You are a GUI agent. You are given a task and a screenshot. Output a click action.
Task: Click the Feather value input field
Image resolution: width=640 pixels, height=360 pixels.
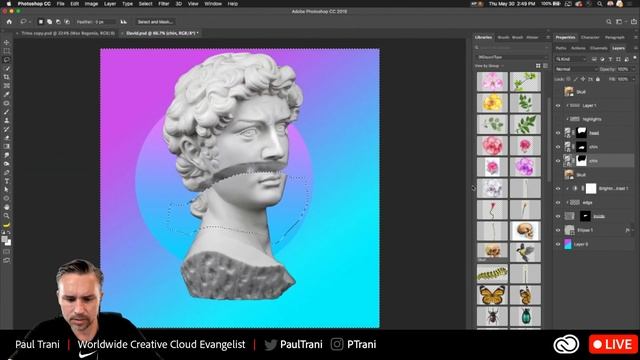pyautogui.click(x=105, y=22)
